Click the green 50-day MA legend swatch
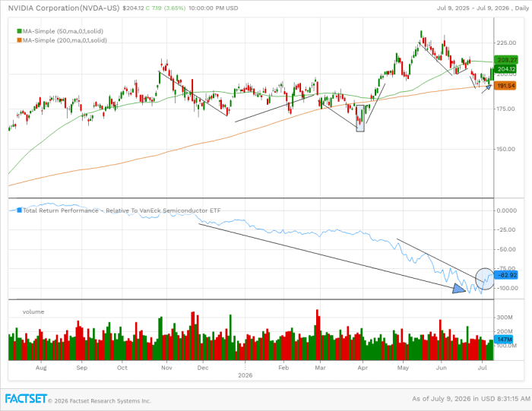The image size is (532, 411). coord(19,31)
